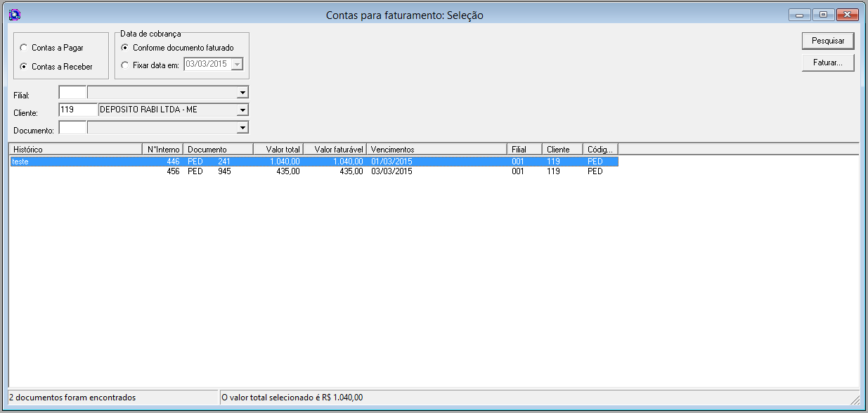The height and width of the screenshot is (413, 868).
Task: Click the Valor total column header
Action: coord(278,149)
